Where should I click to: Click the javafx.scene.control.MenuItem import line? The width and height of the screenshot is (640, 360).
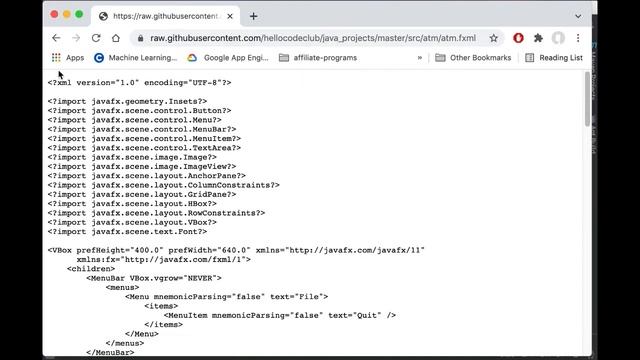coord(144,139)
